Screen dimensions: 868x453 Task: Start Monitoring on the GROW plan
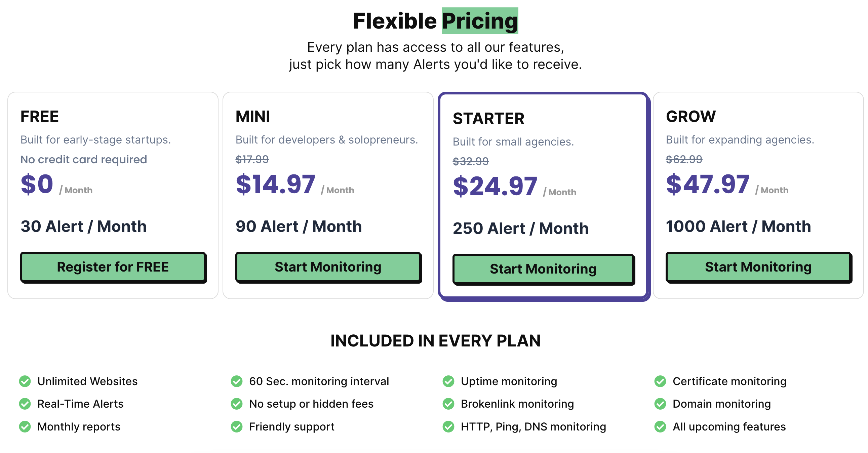coord(758,267)
